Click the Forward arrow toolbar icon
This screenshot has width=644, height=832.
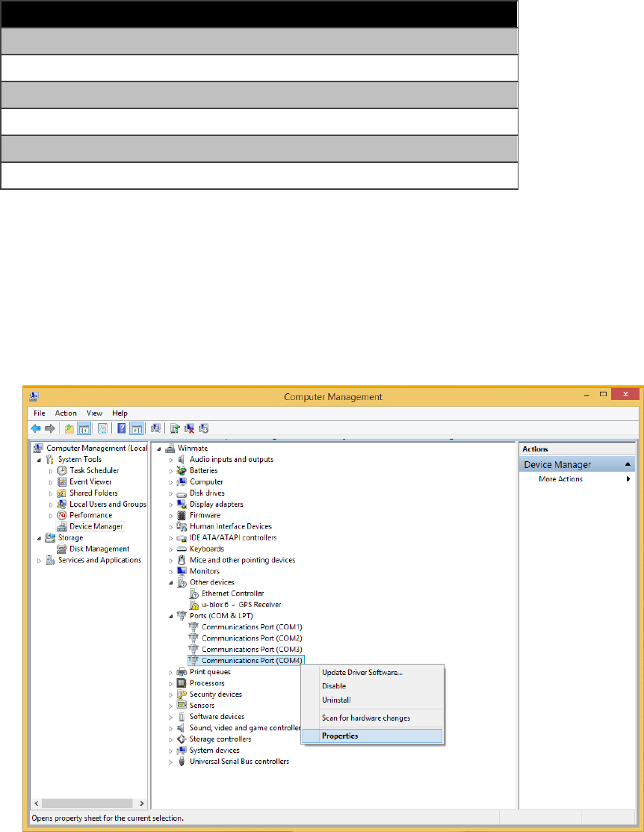50,429
